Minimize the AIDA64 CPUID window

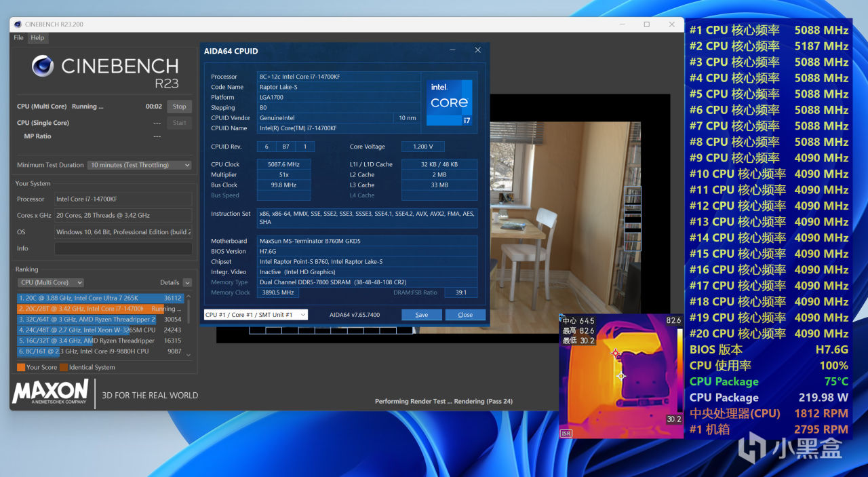[x=454, y=50]
